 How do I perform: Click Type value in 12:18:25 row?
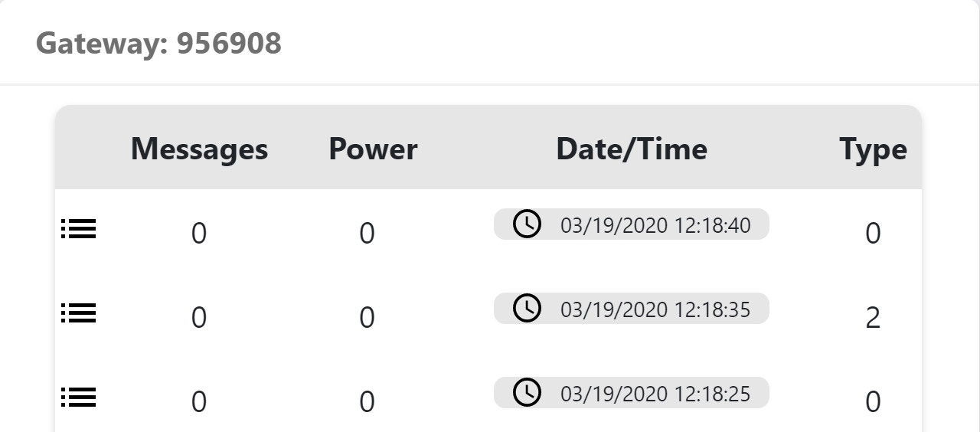coord(873,401)
